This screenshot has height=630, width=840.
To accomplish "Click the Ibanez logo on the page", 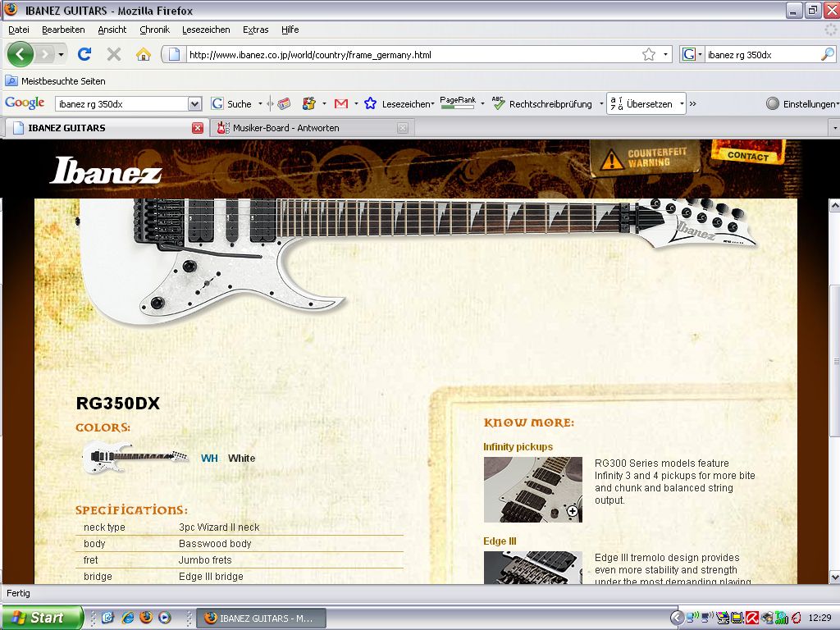I will click(x=106, y=171).
